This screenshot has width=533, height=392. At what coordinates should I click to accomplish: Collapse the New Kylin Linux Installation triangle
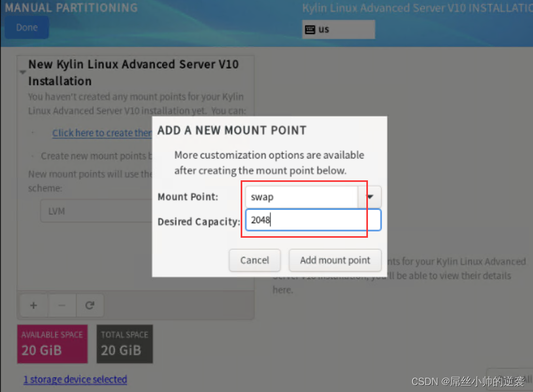click(x=23, y=72)
